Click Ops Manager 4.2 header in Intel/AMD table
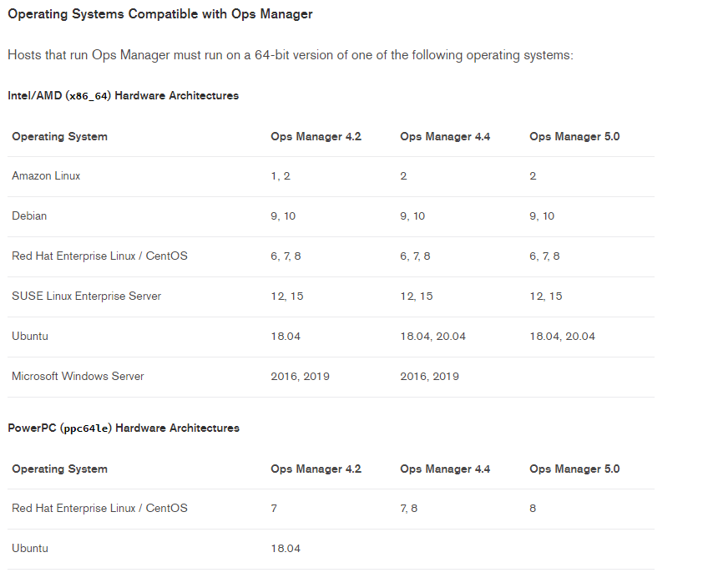Viewport: 703px width, 588px height. point(316,137)
